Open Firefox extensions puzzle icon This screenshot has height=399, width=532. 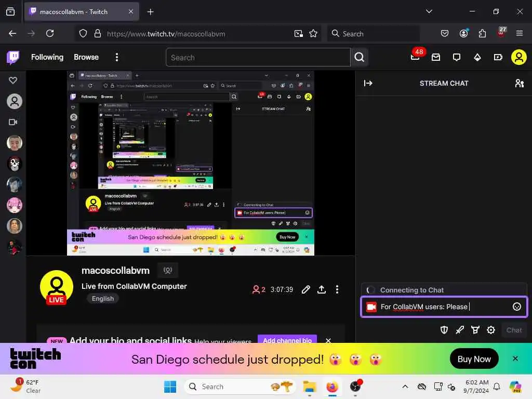482,34
